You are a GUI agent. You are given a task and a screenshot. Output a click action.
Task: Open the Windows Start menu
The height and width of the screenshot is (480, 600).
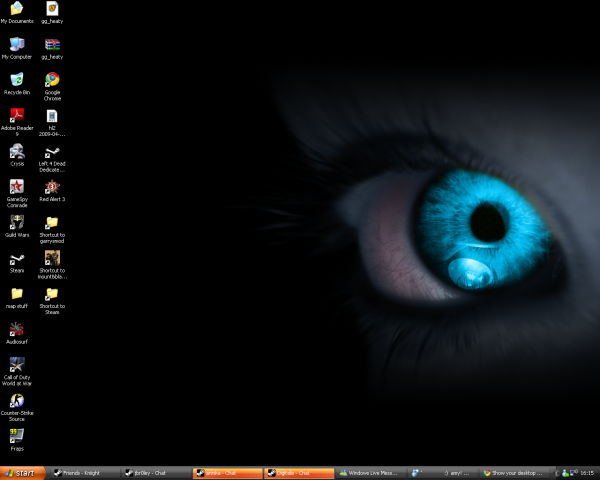tap(23, 472)
